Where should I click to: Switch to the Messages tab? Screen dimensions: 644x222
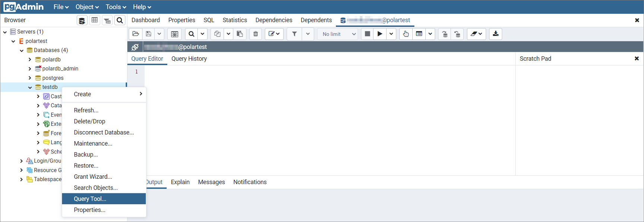click(x=212, y=182)
